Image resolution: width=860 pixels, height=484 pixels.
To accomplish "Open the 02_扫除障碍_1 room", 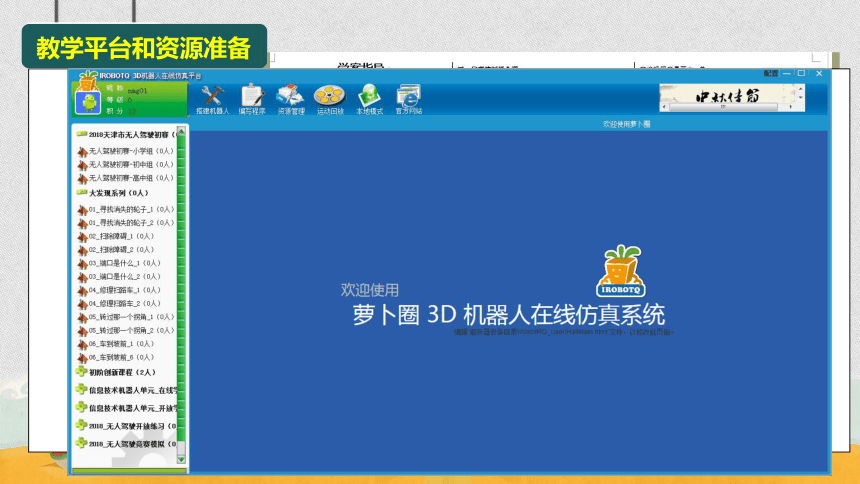I will pyautogui.click(x=116, y=236).
